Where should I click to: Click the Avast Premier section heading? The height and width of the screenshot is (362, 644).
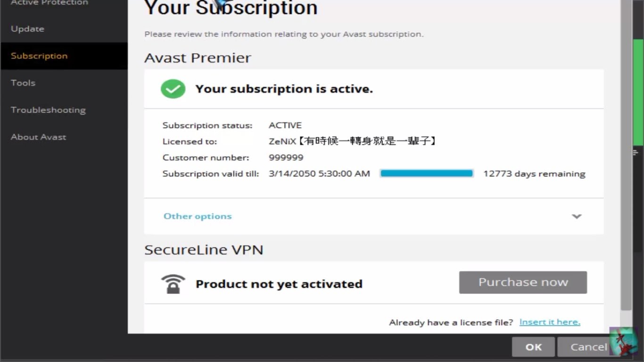tap(198, 58)
